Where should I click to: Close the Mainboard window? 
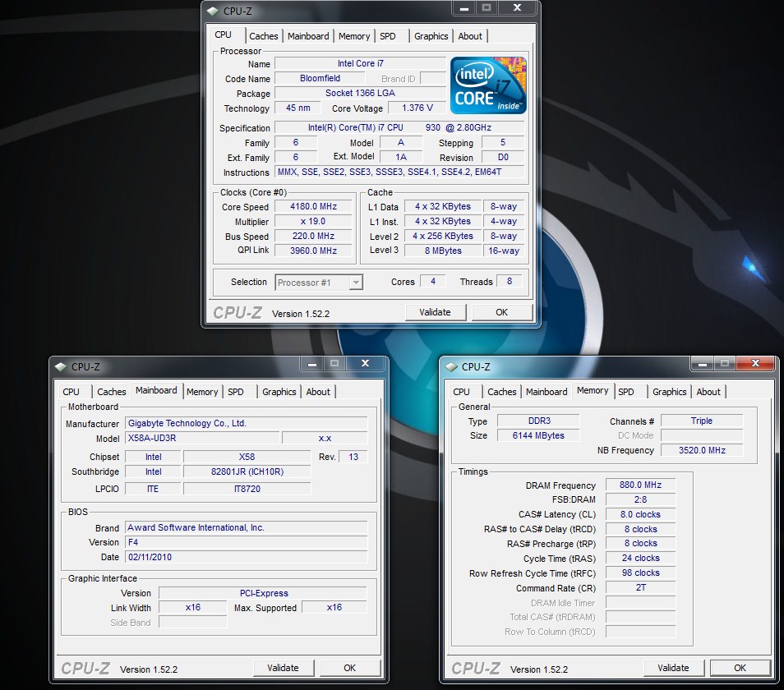366,364
